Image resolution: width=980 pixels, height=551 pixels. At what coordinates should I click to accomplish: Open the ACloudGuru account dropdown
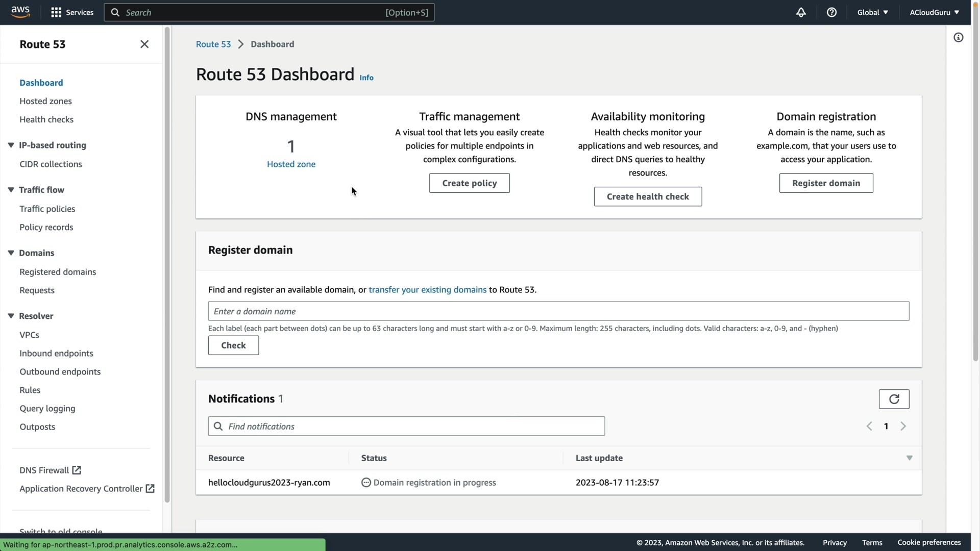pyautogui.click(x=934, y=12)
